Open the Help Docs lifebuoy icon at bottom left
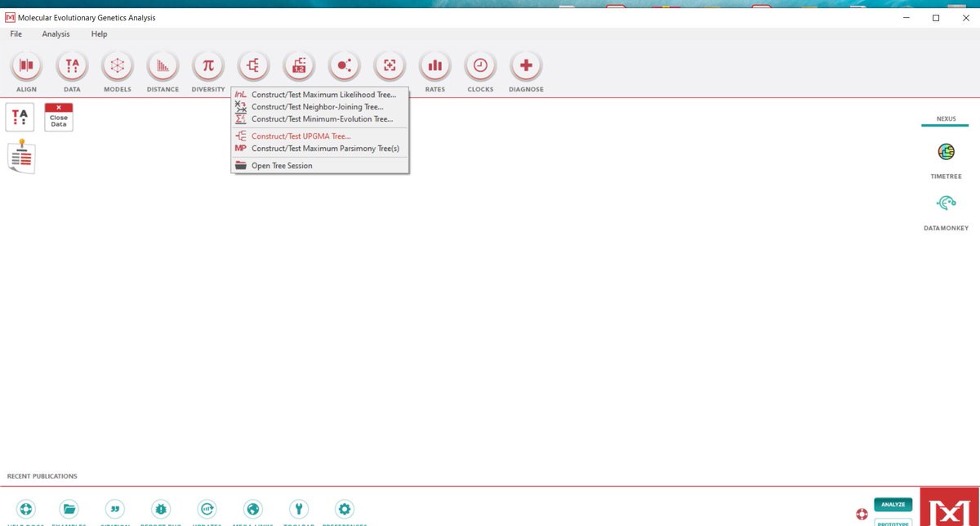This screenshot has width=980, height=526. coord(25,510)
